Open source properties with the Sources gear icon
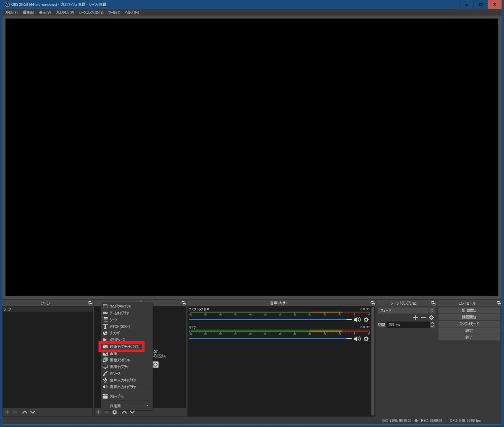 (x=115, y=412)
